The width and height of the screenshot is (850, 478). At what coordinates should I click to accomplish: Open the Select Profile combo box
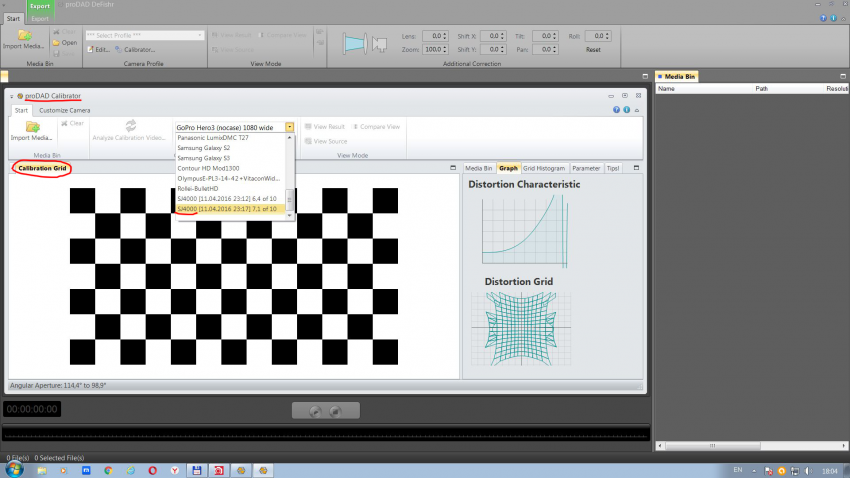(x=145, y=35)
